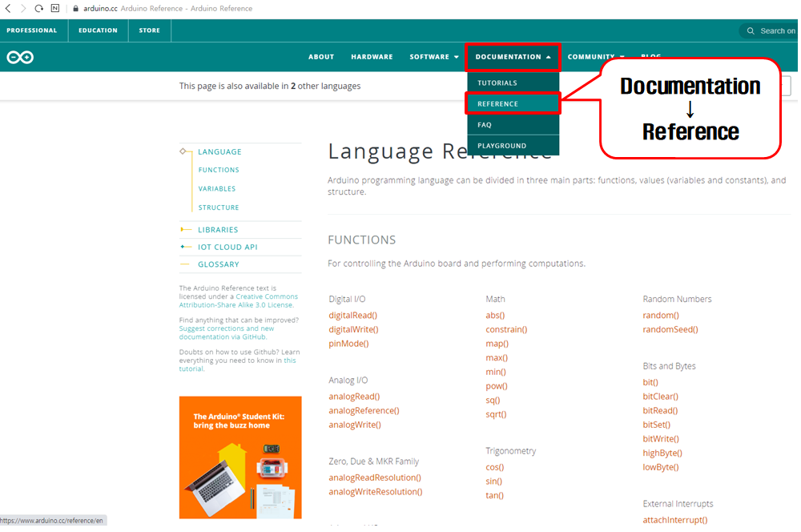The image size is (801, 532).
Task: Open the map() reference
Action: point(497,344)
